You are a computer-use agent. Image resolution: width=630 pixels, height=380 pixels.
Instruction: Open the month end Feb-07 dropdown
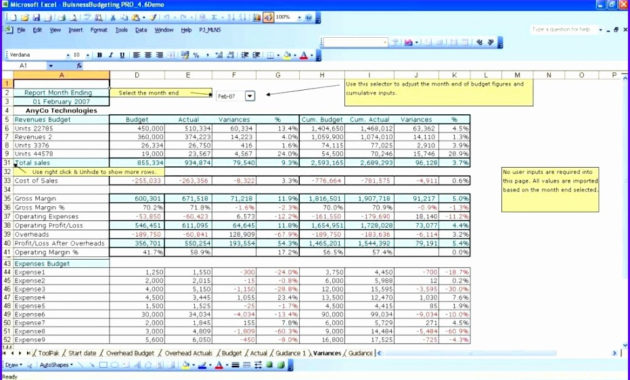click(250, 96)
